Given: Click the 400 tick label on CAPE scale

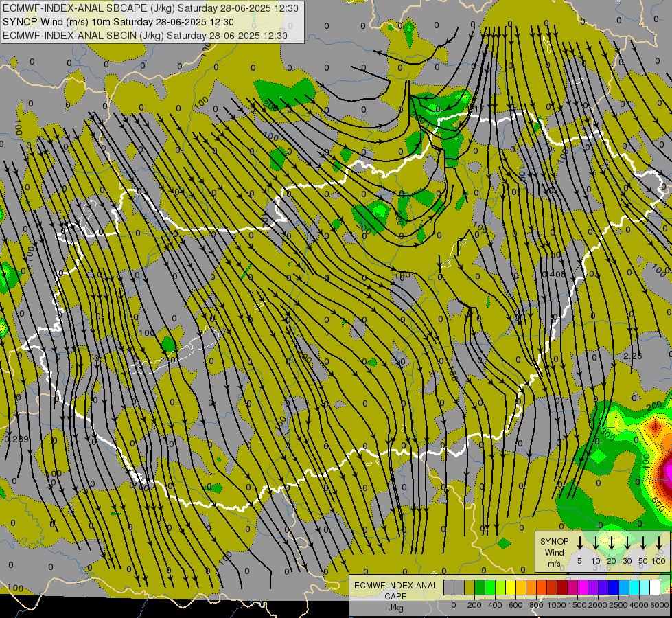Looking at the screenshot, I should [x=495, y=605].
